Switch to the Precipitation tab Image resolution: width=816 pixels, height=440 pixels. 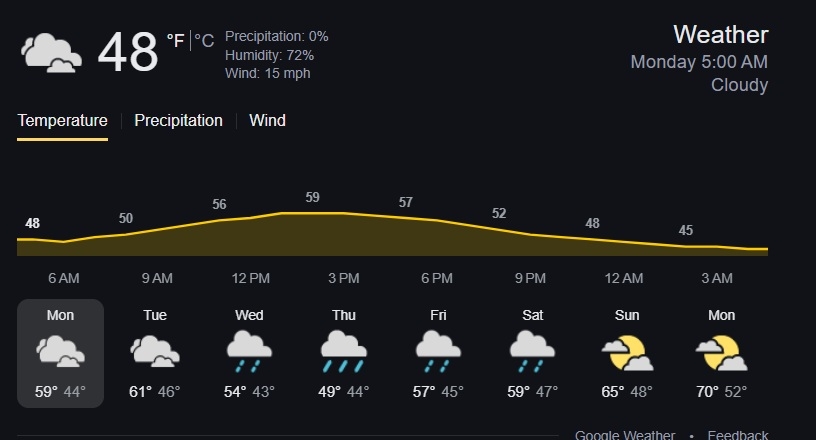pos(178,121)
